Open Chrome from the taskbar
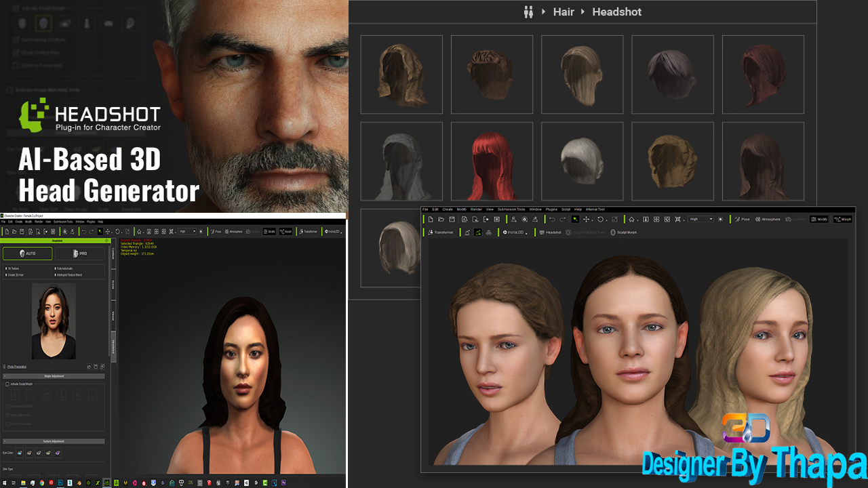 click(x=42, y=483)
